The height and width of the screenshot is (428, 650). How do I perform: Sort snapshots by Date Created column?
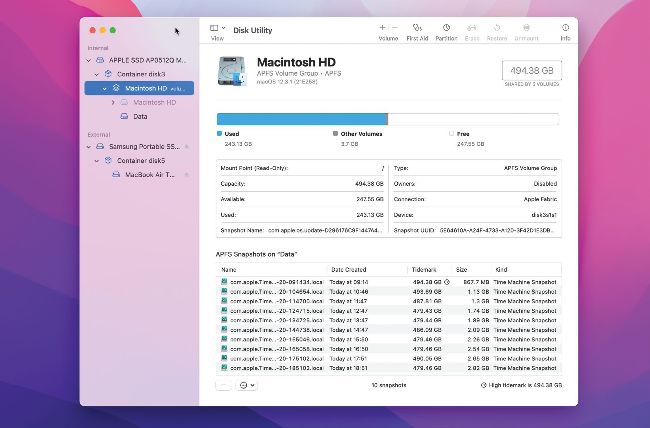point(351,269)
